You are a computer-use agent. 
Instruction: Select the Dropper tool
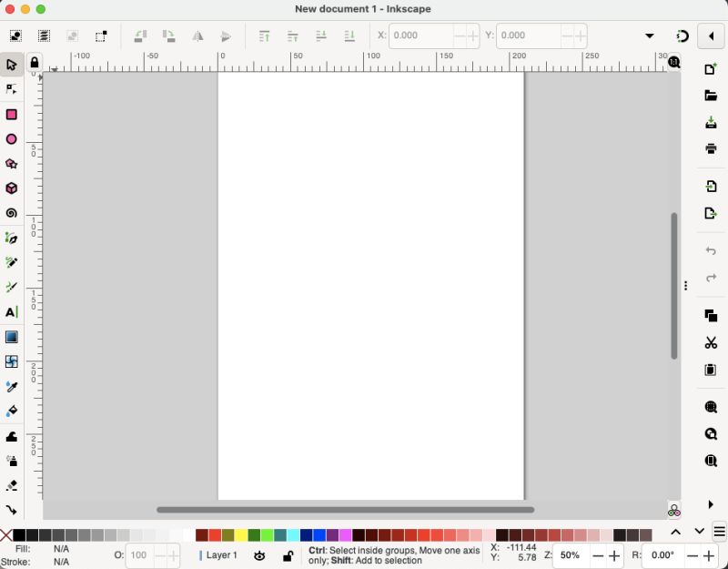click(x=12, y=386)
